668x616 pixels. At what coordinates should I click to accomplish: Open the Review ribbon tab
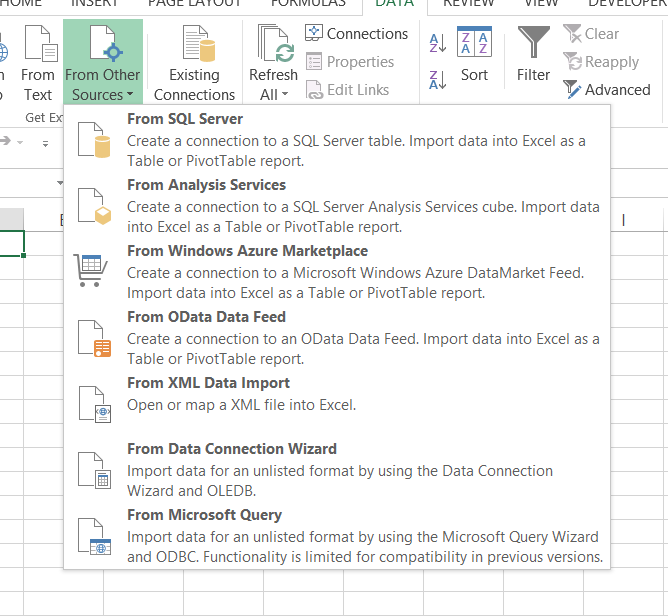pyautogui.click(x=468, y=4)
